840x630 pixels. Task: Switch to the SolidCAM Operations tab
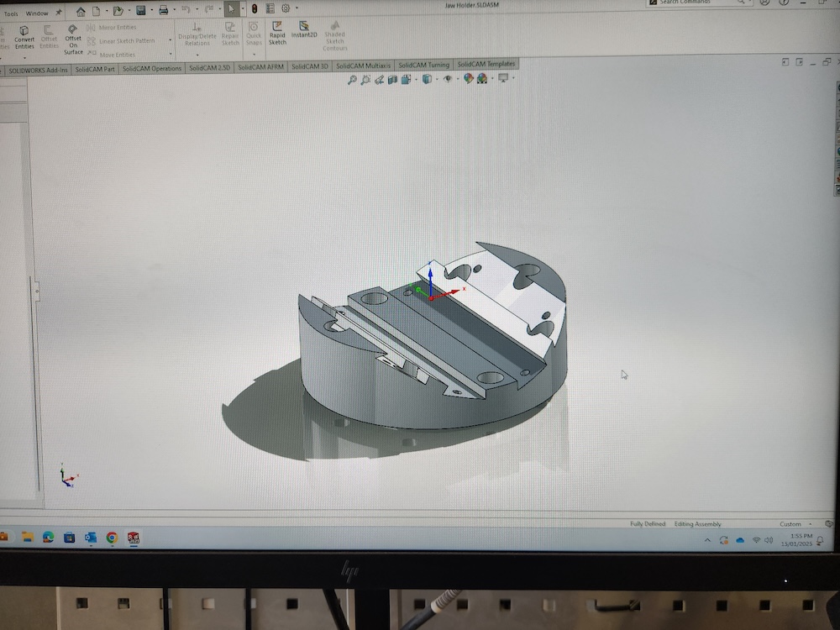[x=151, y=68]
